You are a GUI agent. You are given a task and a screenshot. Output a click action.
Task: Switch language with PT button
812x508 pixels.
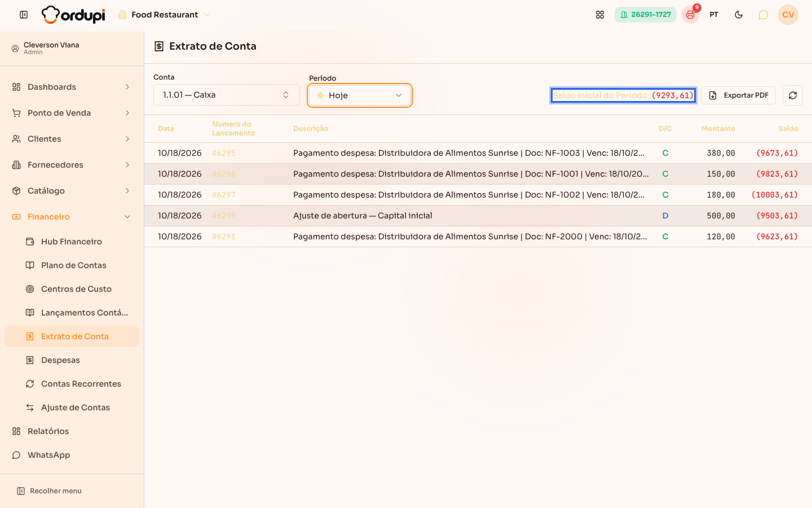[x=714, y=15]
